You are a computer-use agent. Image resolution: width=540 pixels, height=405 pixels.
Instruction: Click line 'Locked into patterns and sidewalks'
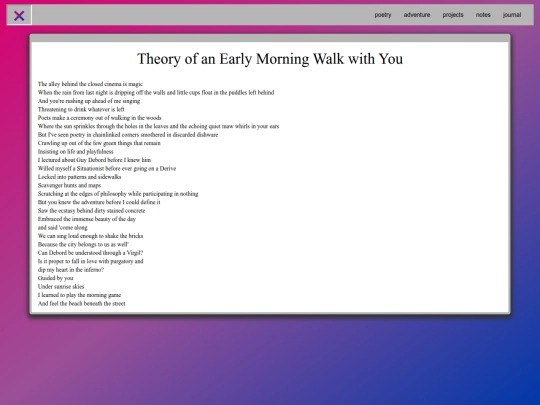(80, 177)
